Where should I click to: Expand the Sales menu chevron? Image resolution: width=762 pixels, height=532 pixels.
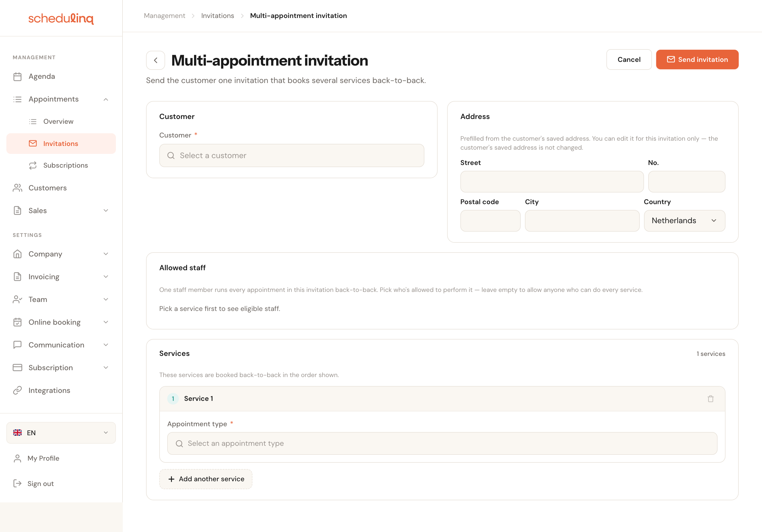click(x=106, y=211)
